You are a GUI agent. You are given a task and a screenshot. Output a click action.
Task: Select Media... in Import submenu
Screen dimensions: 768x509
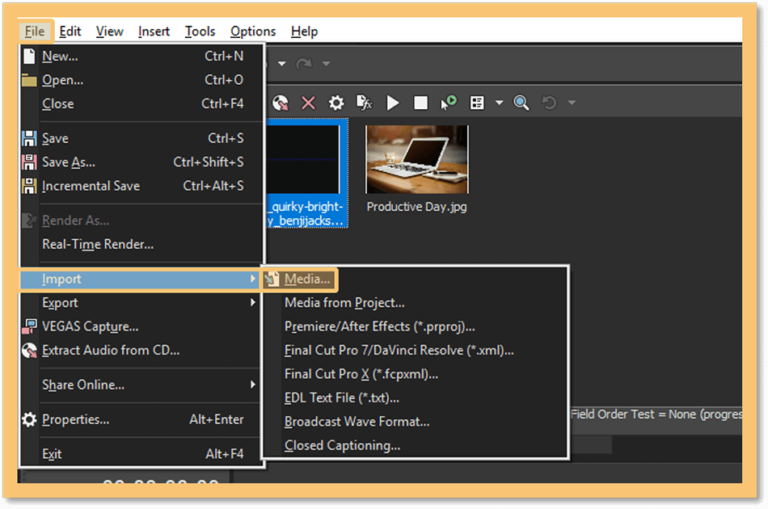pyautogui.click(x=300, y=279)
